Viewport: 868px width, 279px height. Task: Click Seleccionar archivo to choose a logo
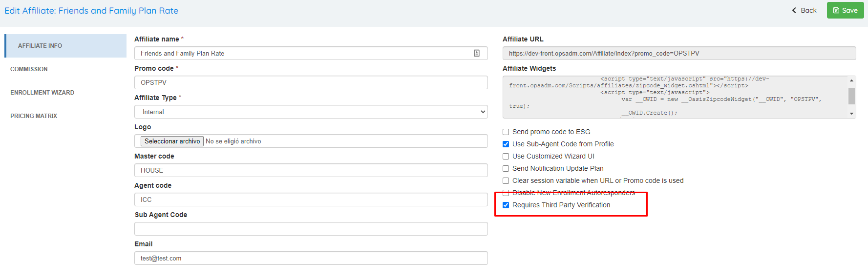click(x=172, y=141)
